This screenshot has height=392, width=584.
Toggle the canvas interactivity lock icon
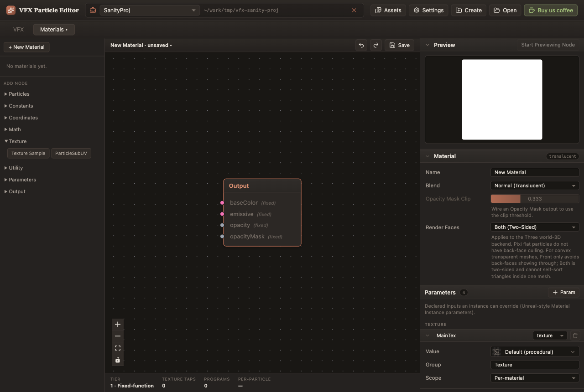118,360
